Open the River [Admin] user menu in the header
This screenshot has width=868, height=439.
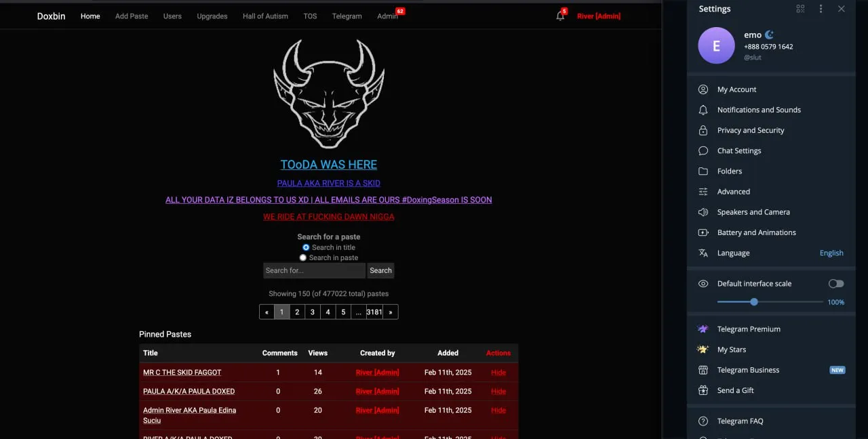(599, 16)
